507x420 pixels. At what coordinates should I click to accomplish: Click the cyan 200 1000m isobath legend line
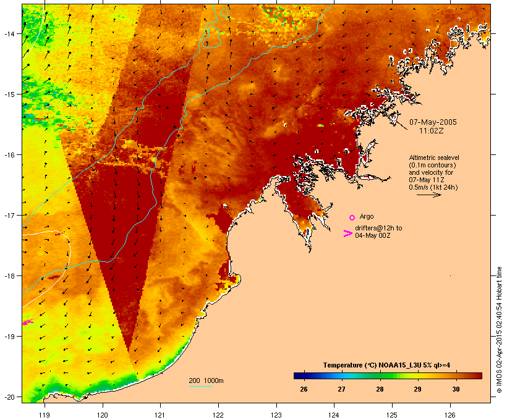click(x=201, y=386)
